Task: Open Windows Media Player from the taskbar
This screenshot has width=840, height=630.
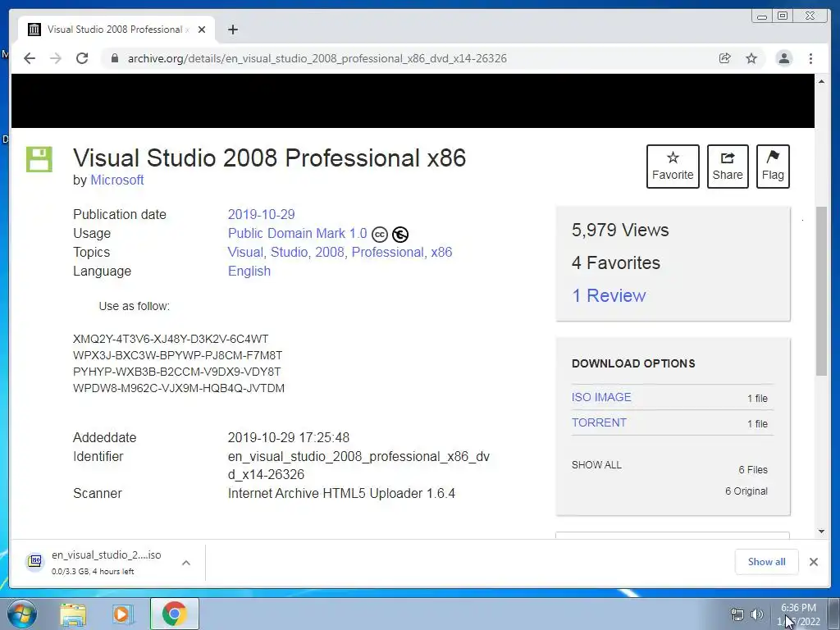Action: point(123,614)
